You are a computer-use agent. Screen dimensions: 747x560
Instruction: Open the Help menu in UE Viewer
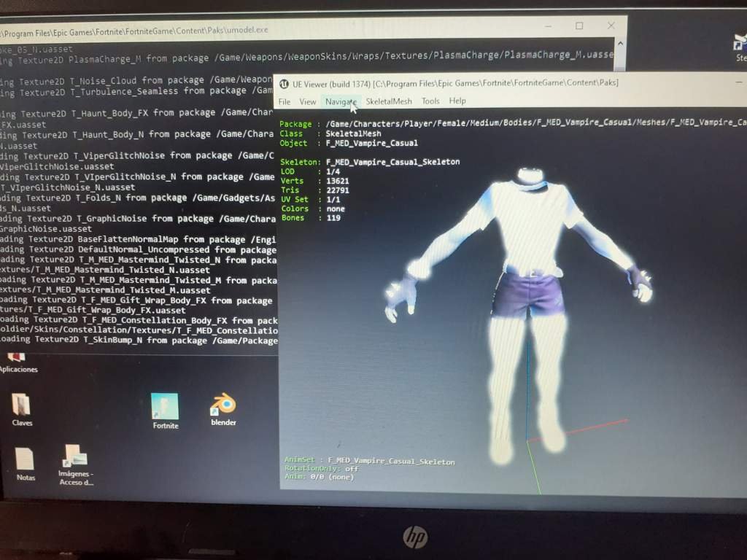[x=457, y=101]
